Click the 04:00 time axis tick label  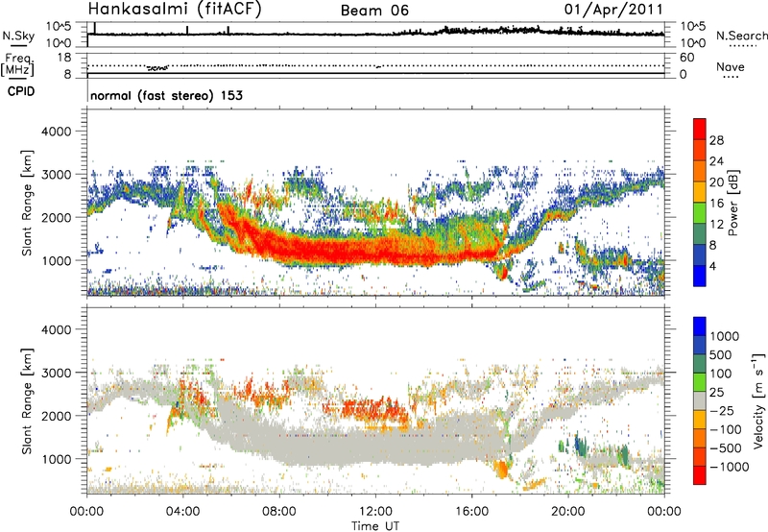182,512
